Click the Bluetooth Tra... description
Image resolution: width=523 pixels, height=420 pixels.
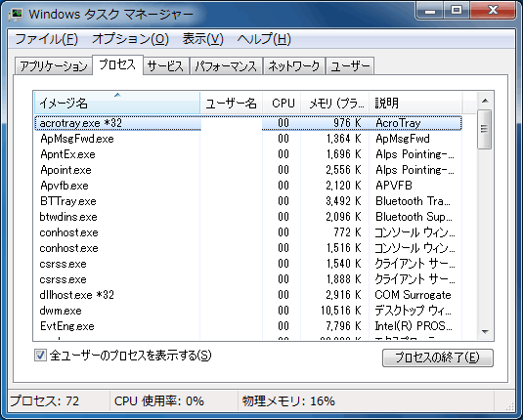(x=413, y=201)
